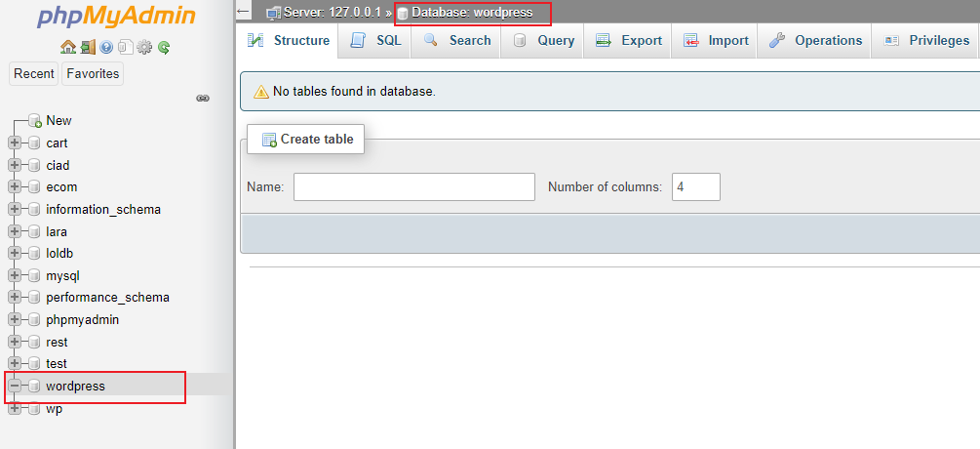
Task: Open phpMyAdmin documentation help icon
Action: click(x=106, y=47)
